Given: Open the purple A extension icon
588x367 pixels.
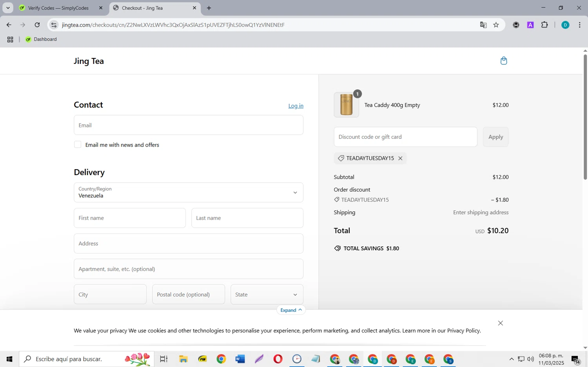Looking at the screenshot, I should click(x=530, y=25).
